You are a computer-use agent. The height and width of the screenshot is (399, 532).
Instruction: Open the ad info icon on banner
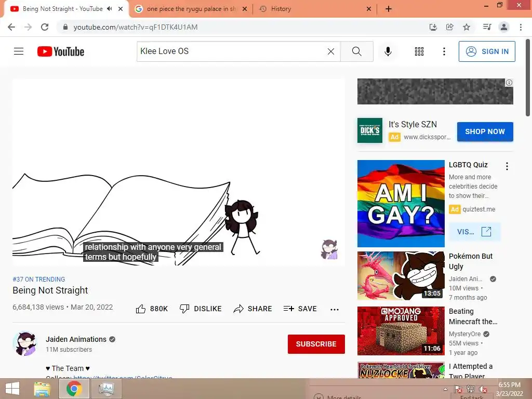[x=509, y=83]
